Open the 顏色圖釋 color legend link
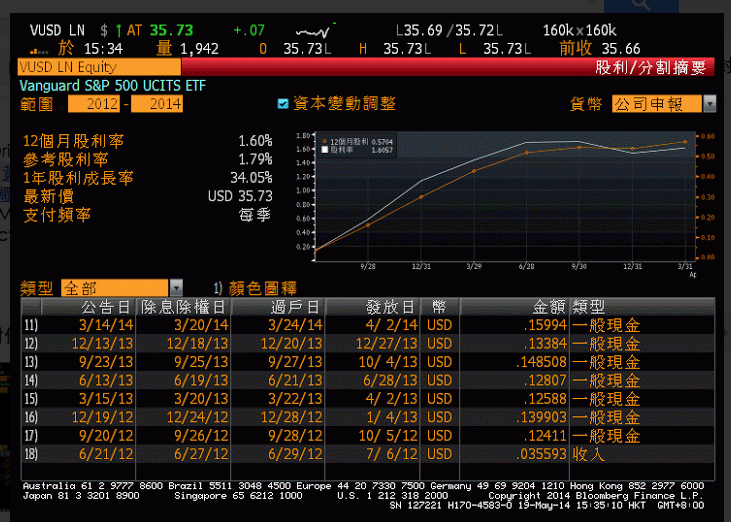Viewport: 731px width, 522px height. tap(255, 288)
